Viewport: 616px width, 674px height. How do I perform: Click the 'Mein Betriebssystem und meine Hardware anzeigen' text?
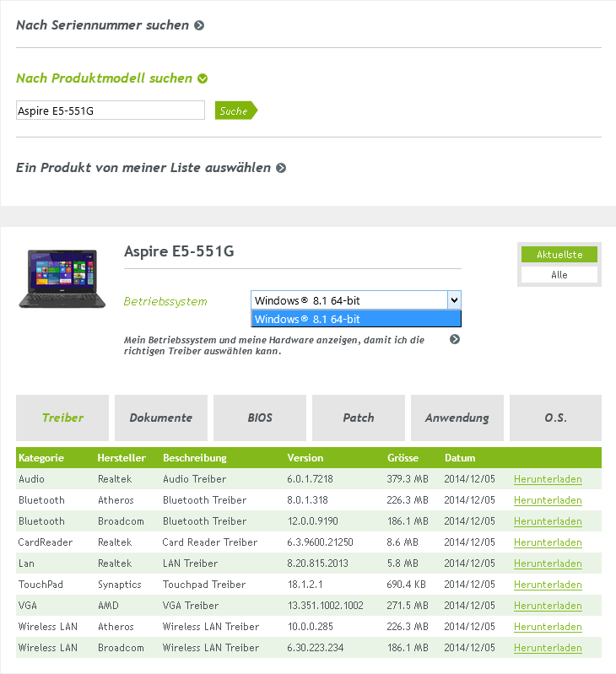tap(274, 346)
